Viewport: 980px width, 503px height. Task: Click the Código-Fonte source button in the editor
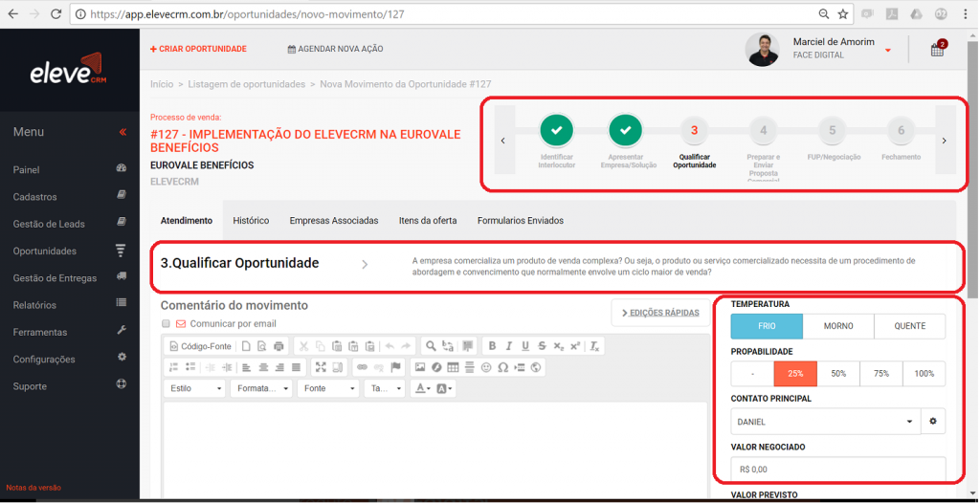click(200, 346)
